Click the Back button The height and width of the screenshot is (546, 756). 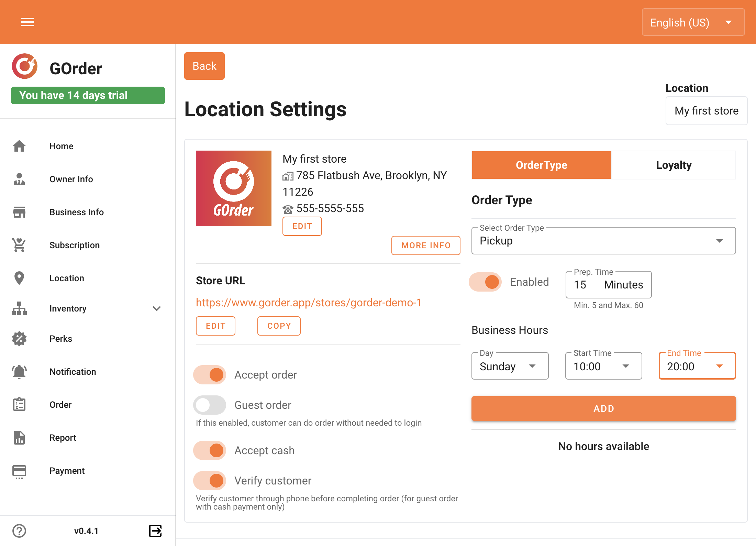coord(204,66)
